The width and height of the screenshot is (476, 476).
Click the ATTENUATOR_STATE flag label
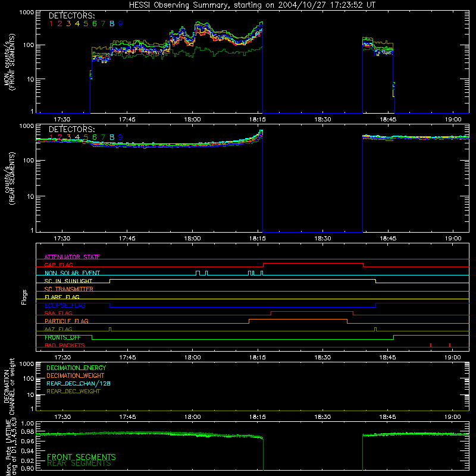[x=72, y=257]
